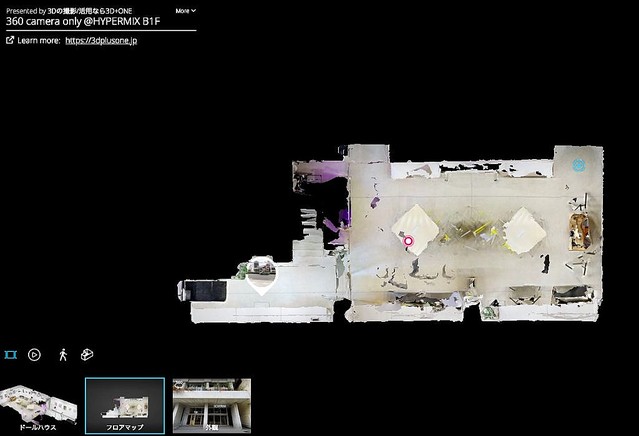
Task: Click the wooden desk at right wall
Action: [580, 229]
